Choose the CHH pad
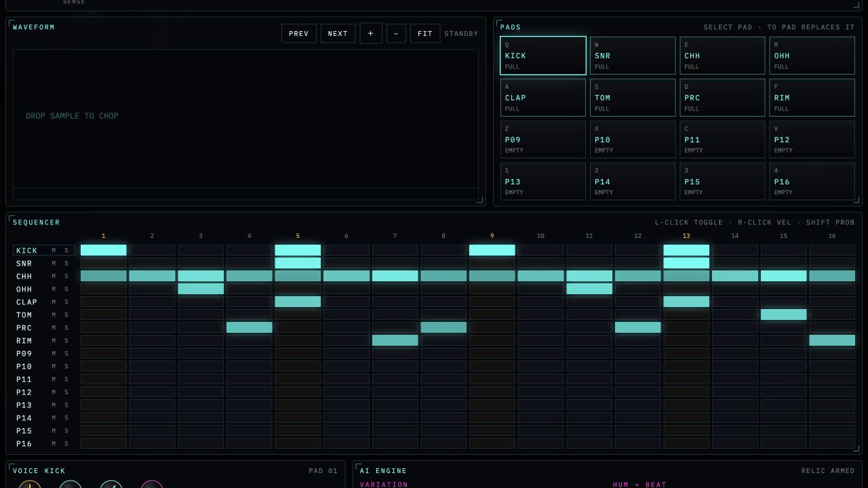Screen dimensions: 868x488 [x=722, y=56]
